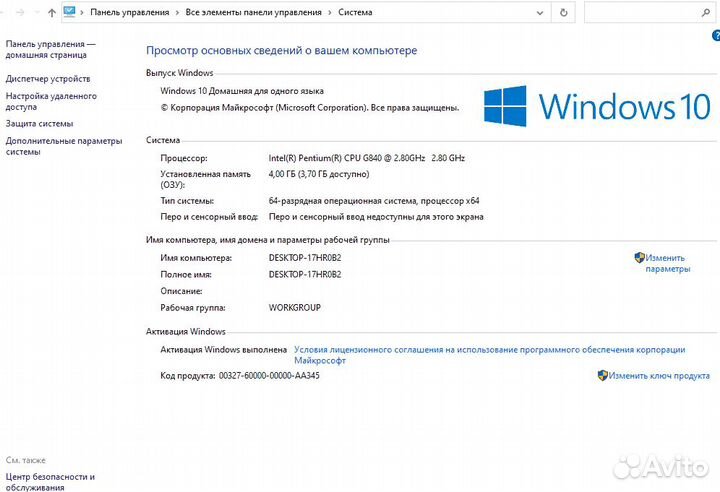This screenshot has width=720, height=492.
Task: Open Дополнительные параметры системы
Action: click(64, 146)
